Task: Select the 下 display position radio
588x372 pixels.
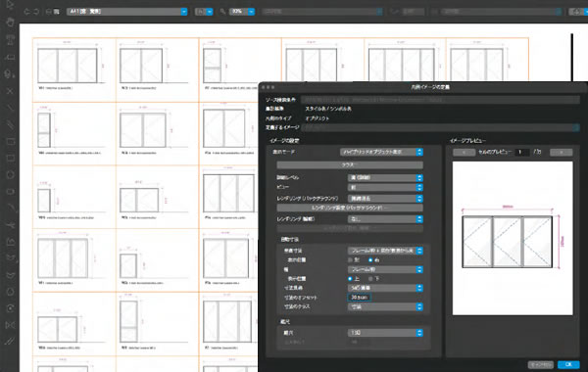Action: coord(370,279)
